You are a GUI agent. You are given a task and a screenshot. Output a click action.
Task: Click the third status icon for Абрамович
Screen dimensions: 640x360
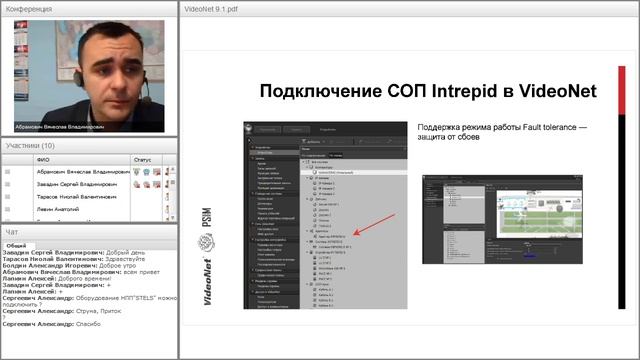(x=157, y=172)
